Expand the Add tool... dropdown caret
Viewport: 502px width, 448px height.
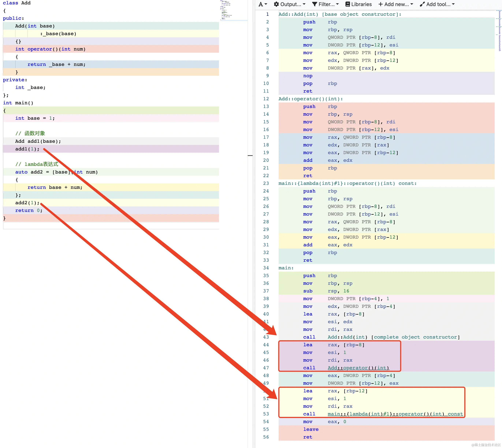[453, 4]
